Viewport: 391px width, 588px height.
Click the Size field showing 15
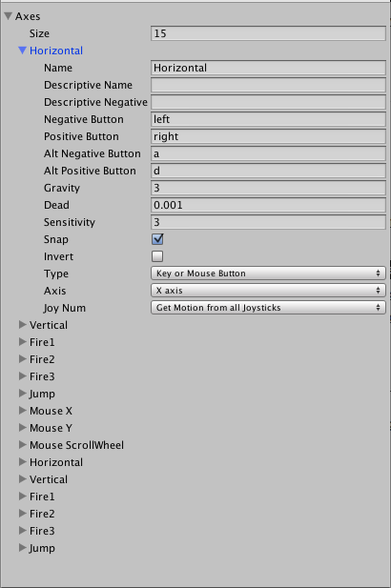click(x=268, y=33)
